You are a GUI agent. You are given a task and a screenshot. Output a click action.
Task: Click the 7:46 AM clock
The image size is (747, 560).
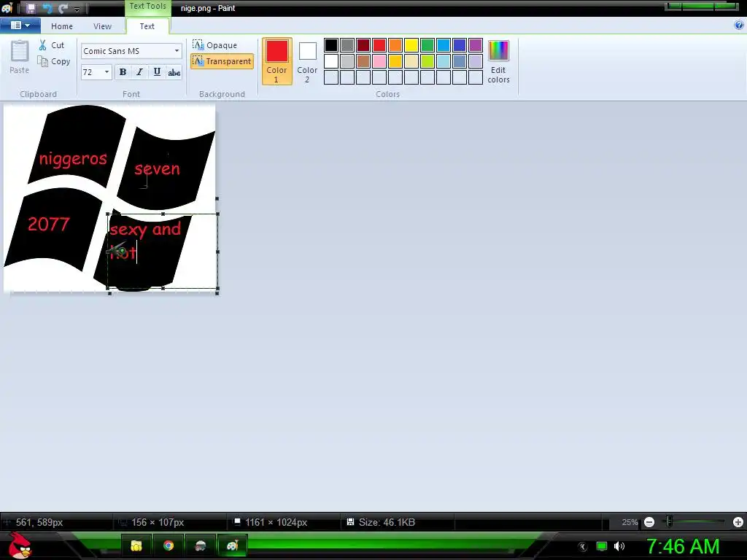click(x=683, y=546)
